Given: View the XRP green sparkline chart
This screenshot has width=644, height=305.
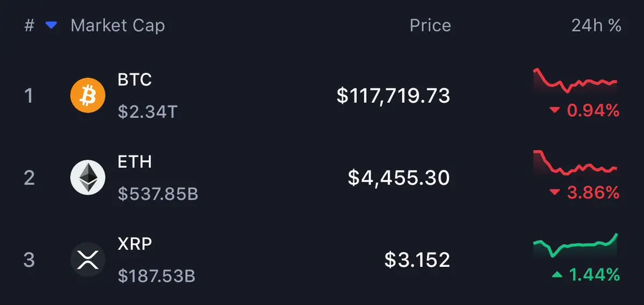Looking at the screenshot, I should click(575, 245).
